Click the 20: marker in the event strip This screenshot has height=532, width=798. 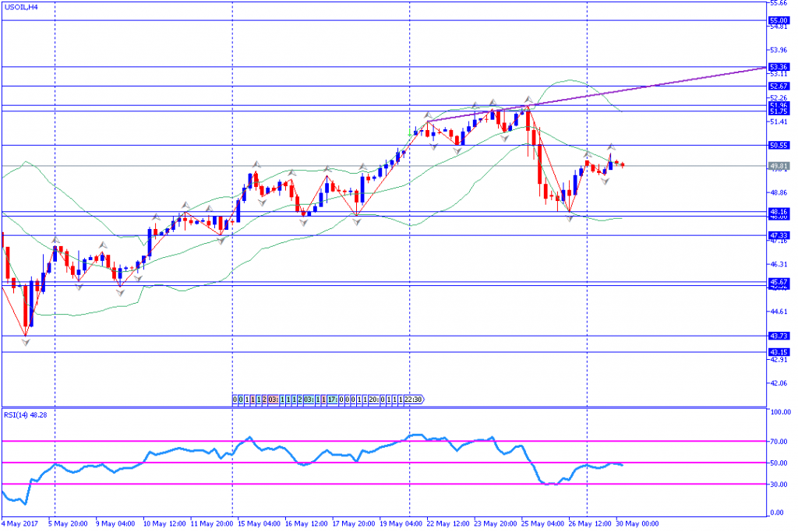pos(373,400)
